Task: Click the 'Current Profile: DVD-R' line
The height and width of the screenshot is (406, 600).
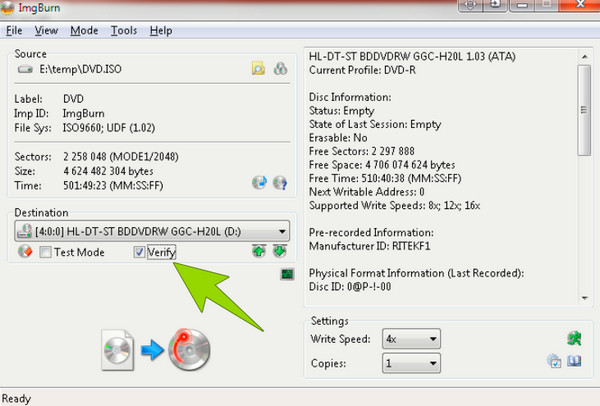Action: point(362,70)
